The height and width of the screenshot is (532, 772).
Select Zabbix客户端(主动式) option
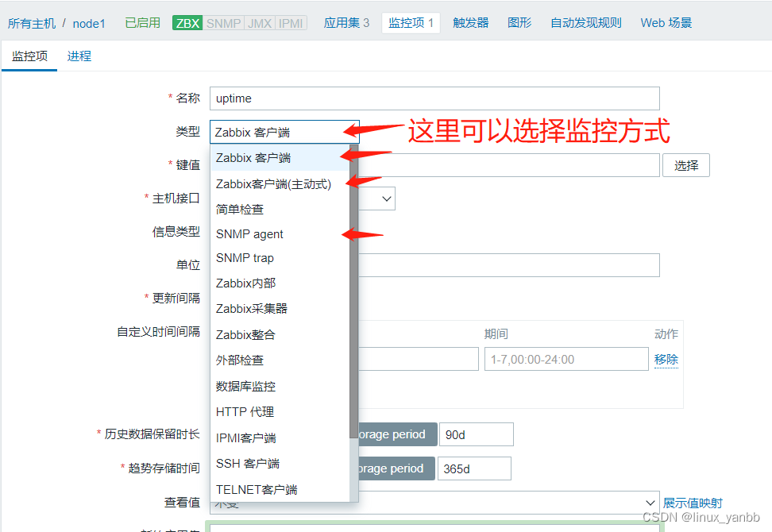(280, 184)
